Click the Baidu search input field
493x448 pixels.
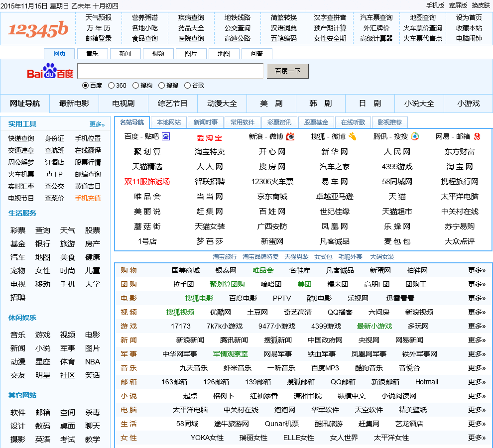170,71
